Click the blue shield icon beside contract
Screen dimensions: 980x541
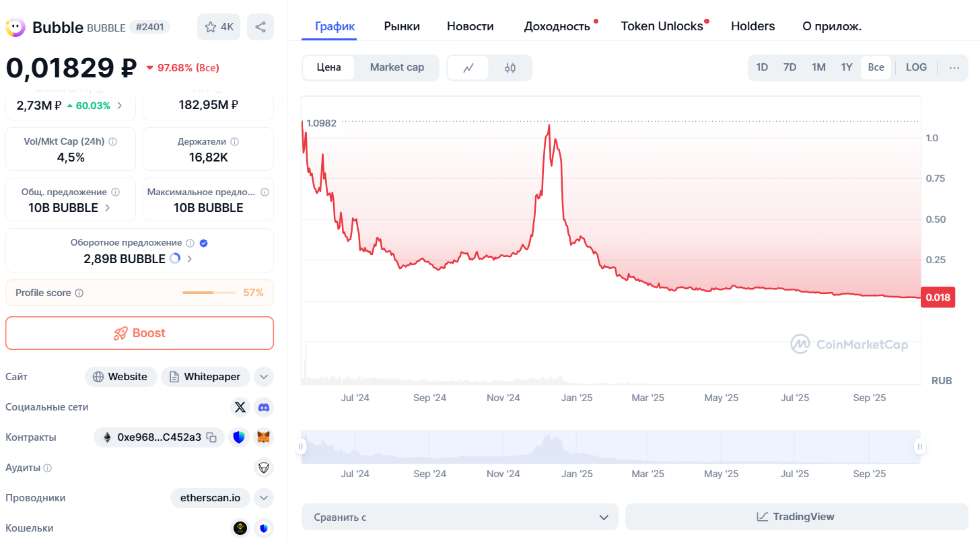(239, 437)
